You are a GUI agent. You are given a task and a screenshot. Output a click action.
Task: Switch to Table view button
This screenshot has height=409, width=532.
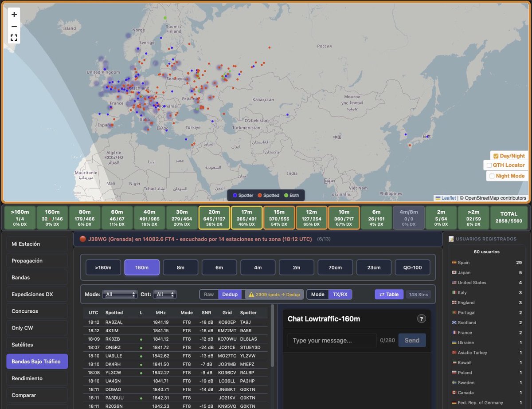pyautogui.click(x=389, y=294)
